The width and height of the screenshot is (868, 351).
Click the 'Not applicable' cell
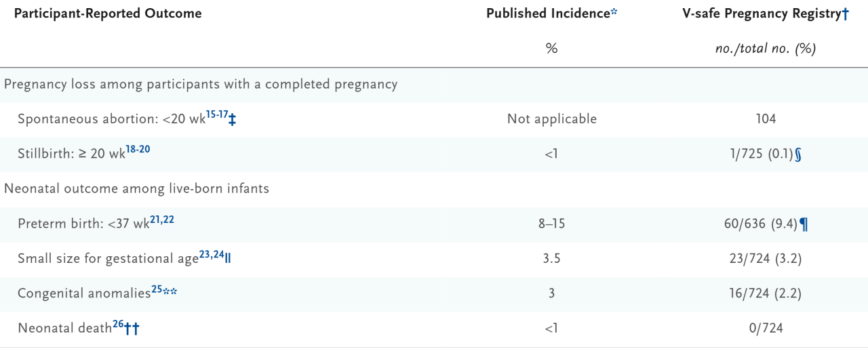(x=552, y=119)
